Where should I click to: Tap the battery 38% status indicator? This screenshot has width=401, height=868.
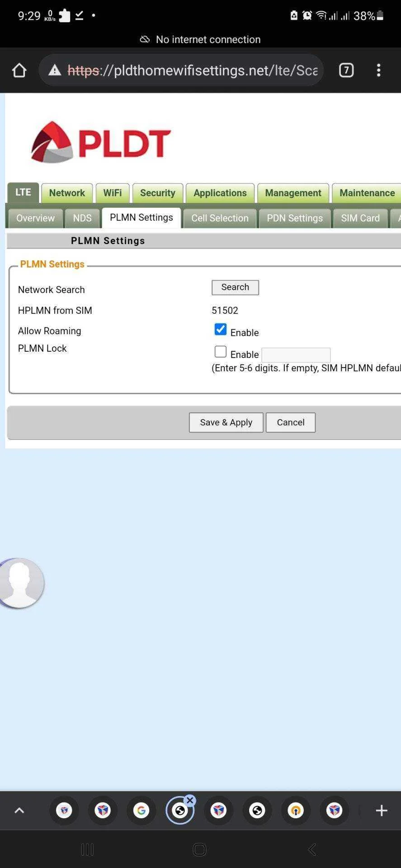(x=368, y=16)
